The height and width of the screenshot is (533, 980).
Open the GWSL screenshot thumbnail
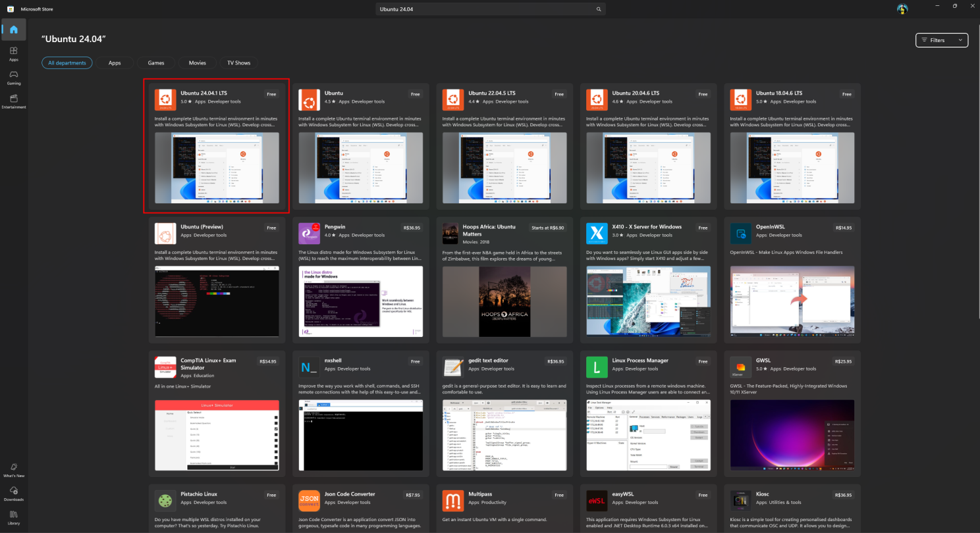pyautogui.click(x=792, y=436)
